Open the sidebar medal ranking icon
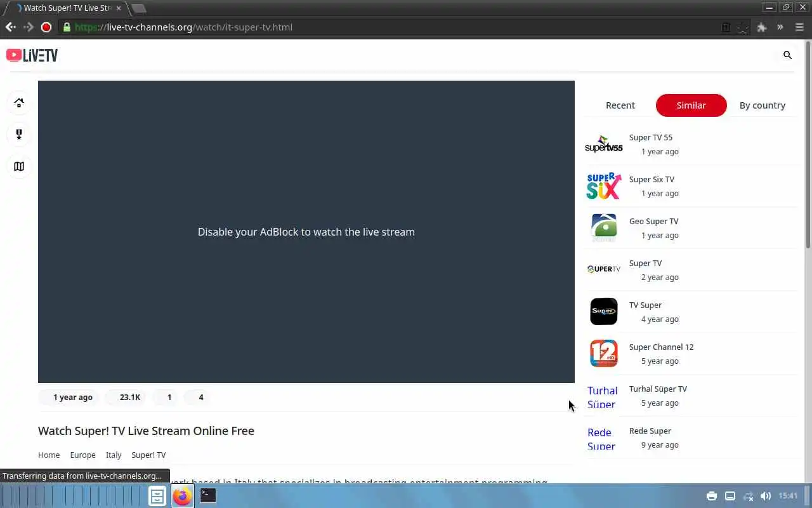Screen dimensions: 812x508 point(19,135)
